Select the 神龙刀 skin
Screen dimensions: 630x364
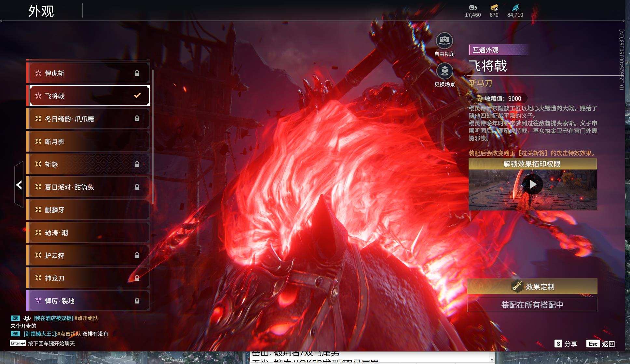[88, 278]
